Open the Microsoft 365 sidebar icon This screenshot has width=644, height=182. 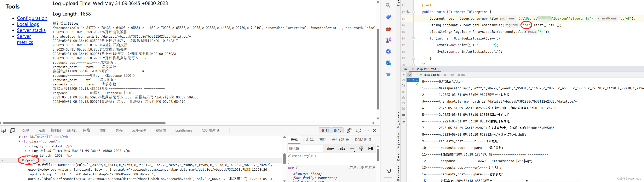388,51
